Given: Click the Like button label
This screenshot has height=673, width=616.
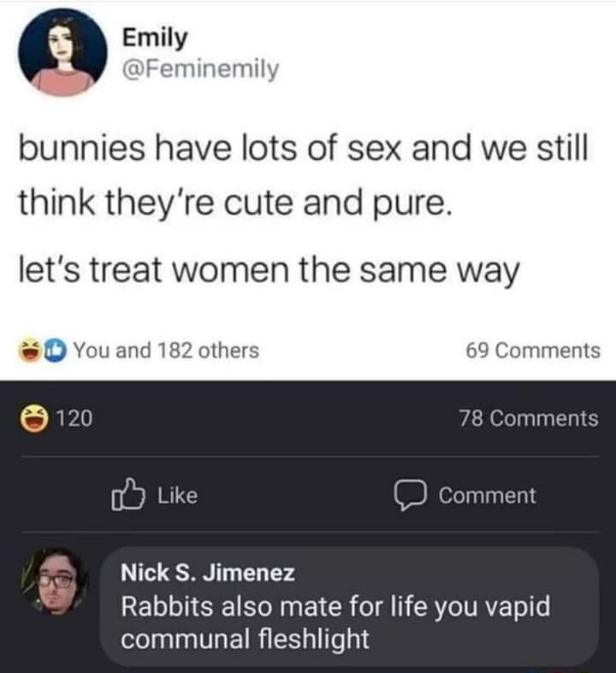Looking at the screenshot, I should click(x=178, y=495).
